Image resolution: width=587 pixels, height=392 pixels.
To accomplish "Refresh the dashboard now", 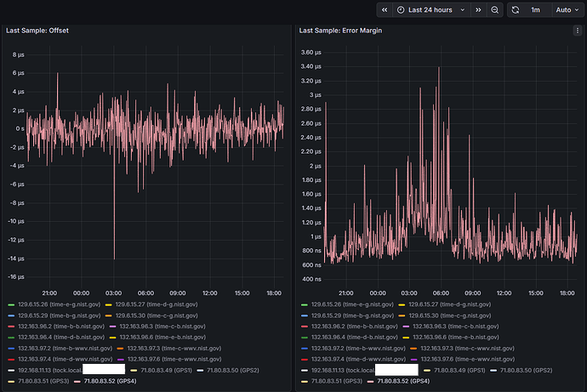I will click(516, 10).
